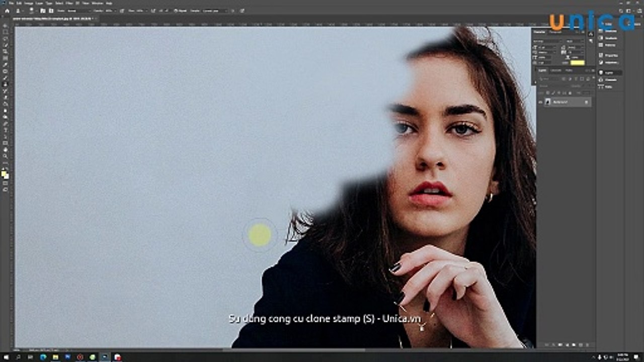Select the Lasso tool
The image size is (644, 362).
pos(6,38)
